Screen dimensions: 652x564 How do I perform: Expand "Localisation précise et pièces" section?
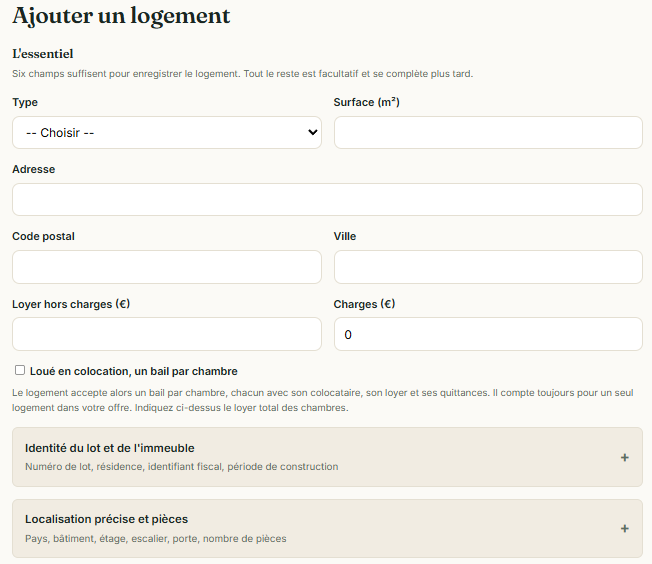[327, 528]
